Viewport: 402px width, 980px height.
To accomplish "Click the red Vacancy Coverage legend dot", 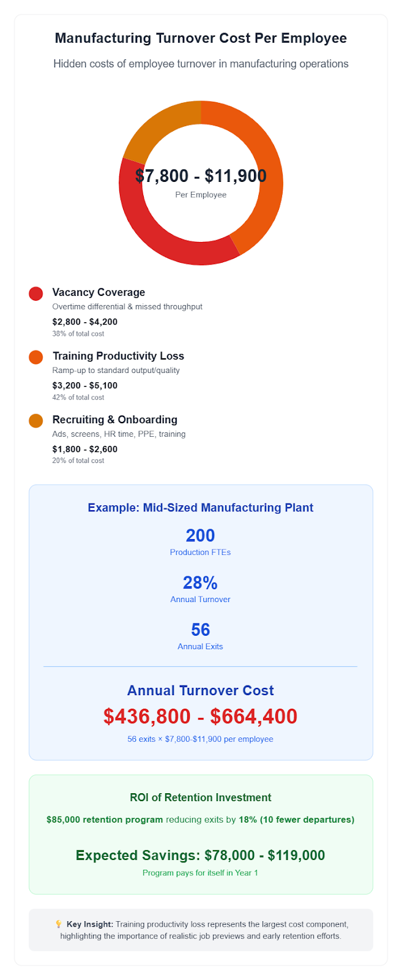I will (35, 293).
